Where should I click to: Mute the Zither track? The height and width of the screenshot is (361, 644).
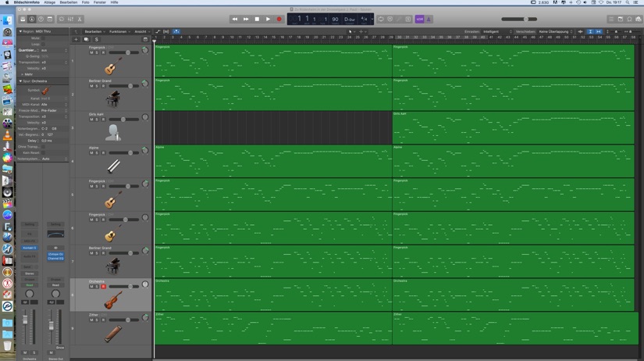91,320
